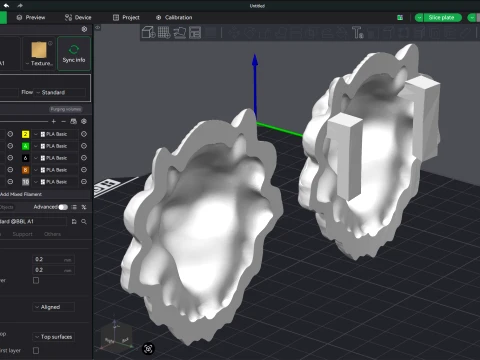
Task: Click the plus icon to add filament
Action: coord(54,121)
